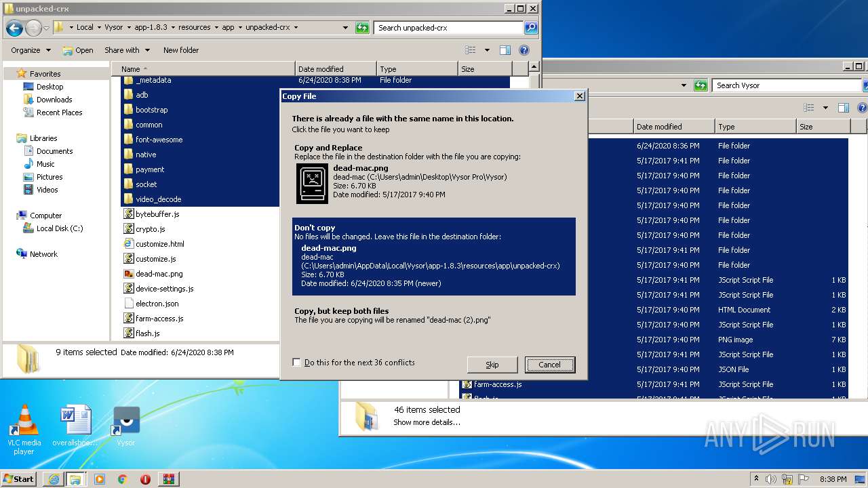Open Vysor desktop shortcut
The width and height of the screenshot is (868, 488).
(x=126, y=426)
